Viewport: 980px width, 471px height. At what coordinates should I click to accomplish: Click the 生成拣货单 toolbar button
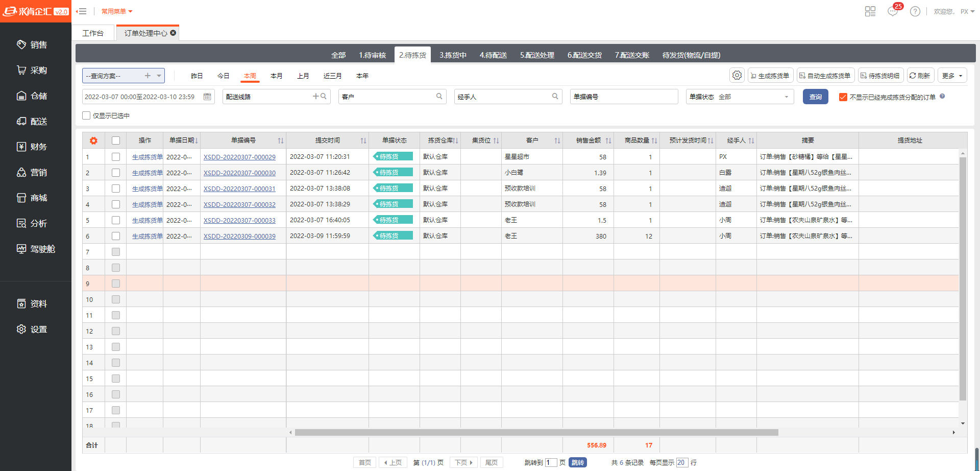tap(770, 76)
